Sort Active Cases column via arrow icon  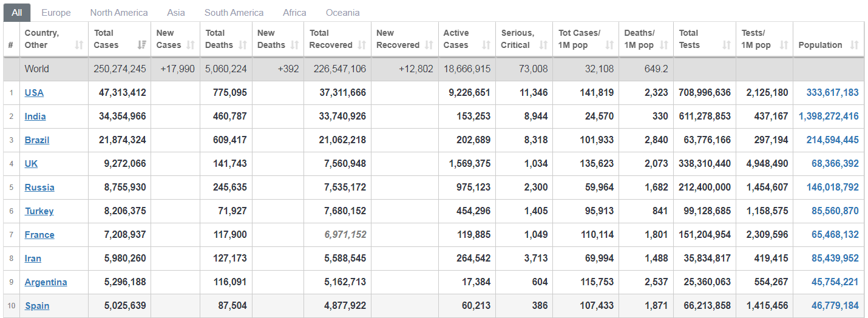(486, 45)
